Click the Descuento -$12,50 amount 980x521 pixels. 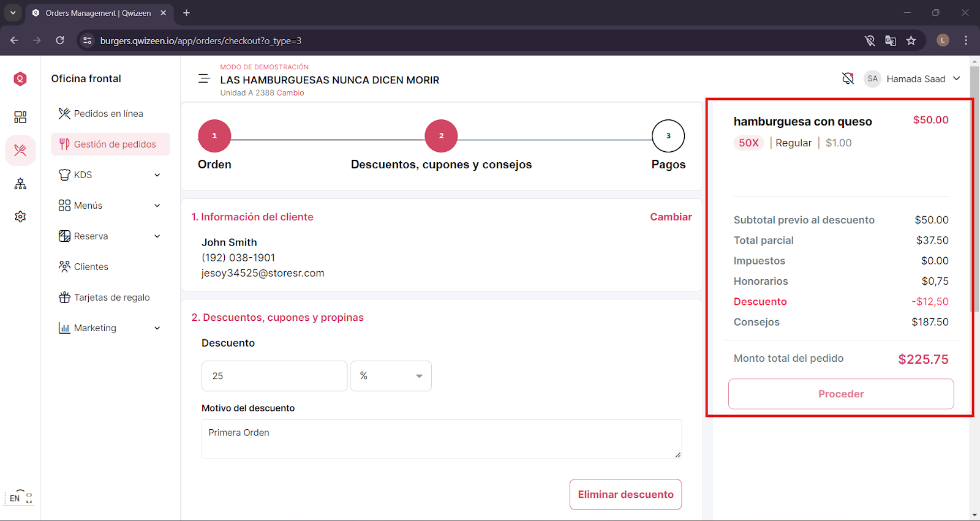click(930, 301)
